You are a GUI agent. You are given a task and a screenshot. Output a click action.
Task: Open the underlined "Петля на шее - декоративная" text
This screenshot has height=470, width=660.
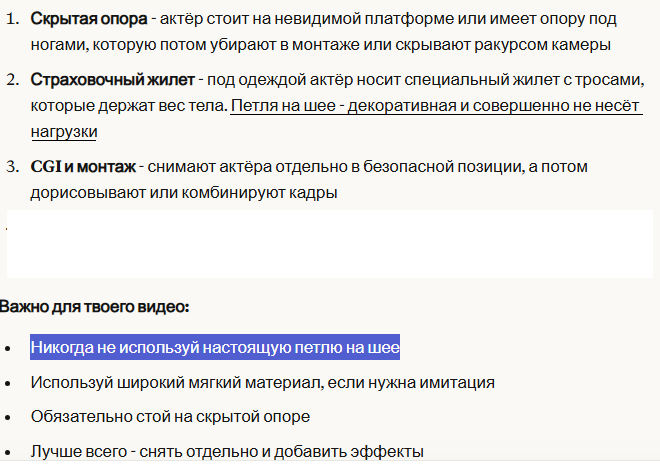click(x=345, y=106)
